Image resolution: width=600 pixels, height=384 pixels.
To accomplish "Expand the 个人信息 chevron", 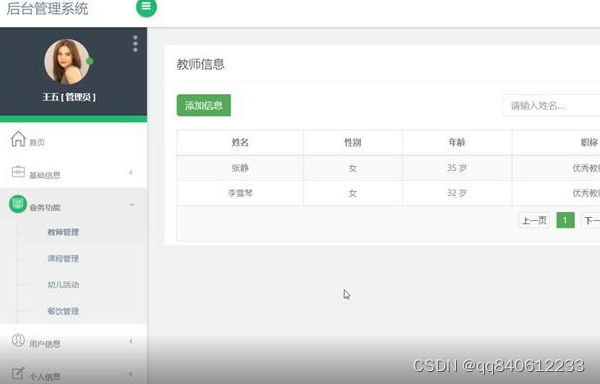I will 131,374.
